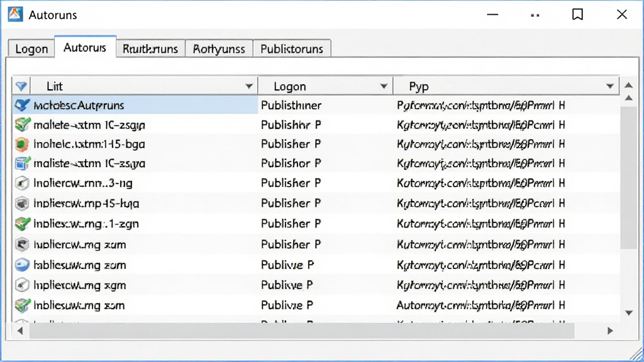644x362 pixels.
Task: Click the blue icon of labliesuw.ng zum row
Action: pos(22,265)
